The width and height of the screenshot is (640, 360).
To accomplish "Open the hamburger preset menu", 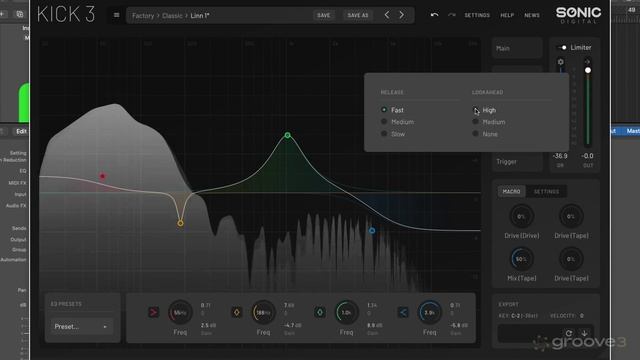I will point(116,16).
